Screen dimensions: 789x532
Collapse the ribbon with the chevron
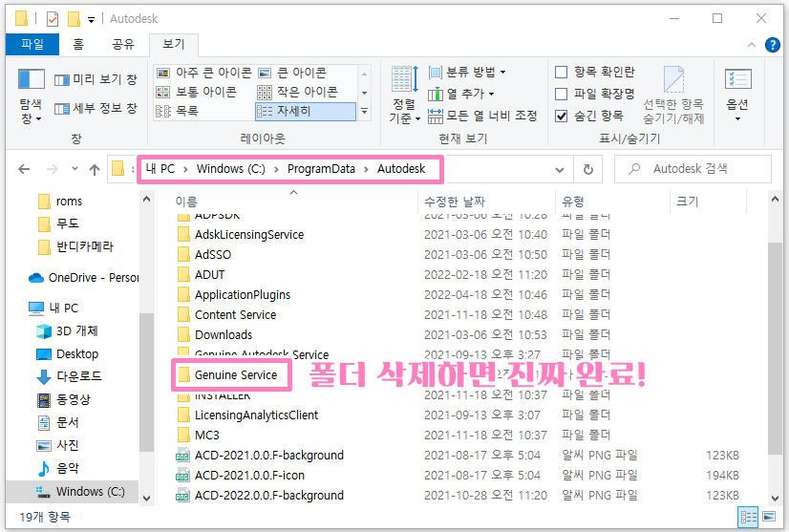point(751,45)
